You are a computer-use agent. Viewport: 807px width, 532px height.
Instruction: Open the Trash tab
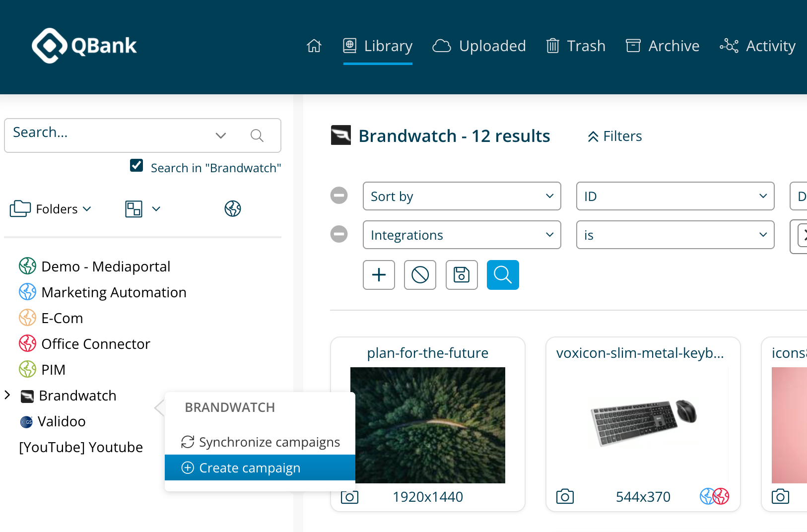pyautogui.click(x=576, y=46)
